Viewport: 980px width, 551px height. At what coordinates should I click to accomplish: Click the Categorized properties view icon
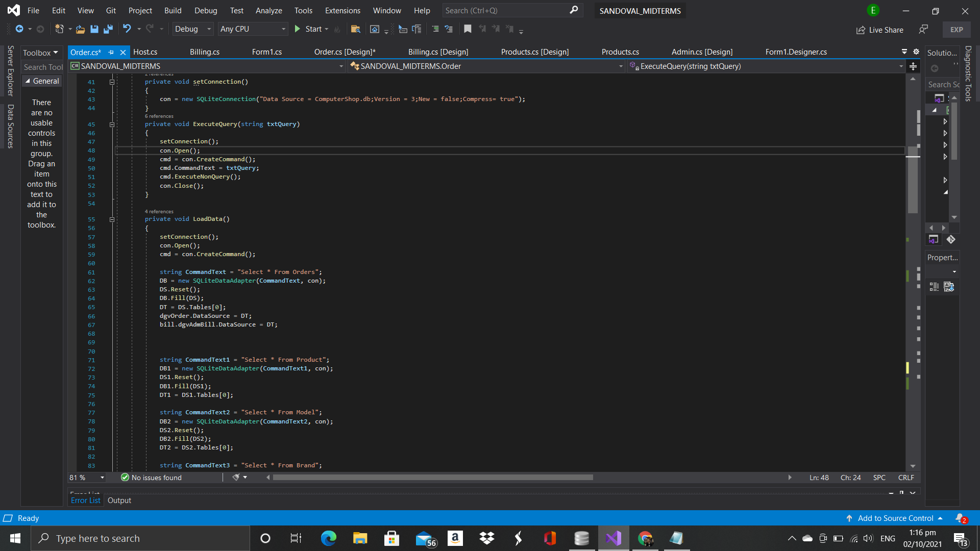click(x=934, y=287)
